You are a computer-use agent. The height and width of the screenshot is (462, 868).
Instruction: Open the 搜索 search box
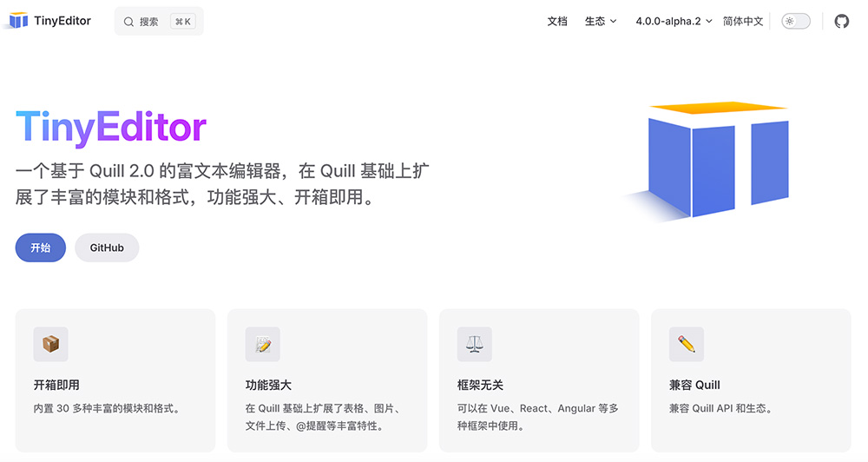pyautogui.click(x=159, y=22)
